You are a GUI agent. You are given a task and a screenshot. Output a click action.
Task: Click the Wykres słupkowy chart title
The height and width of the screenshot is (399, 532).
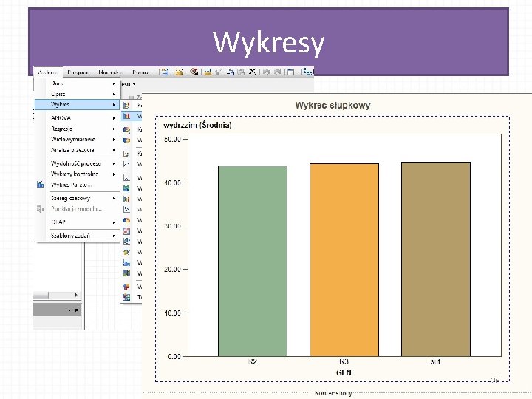coord(332,105)
